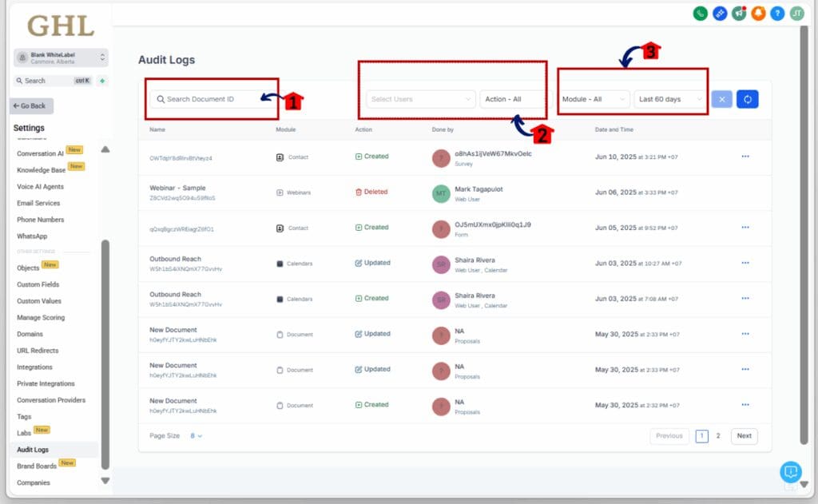Open the orange notifications bell icon
Viewport: 818px width, 504px height.
click(x=758, y=14)
